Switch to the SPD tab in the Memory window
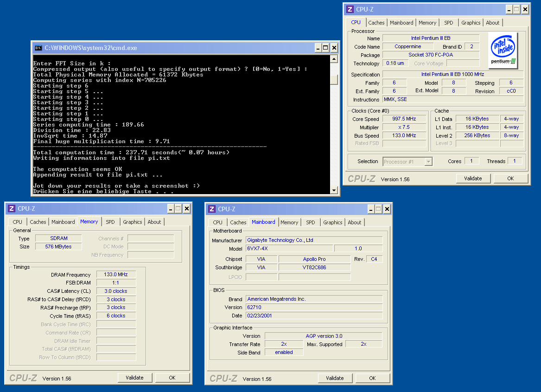The height and width of the screenshot is (392, 541). [x=110, y=222]
